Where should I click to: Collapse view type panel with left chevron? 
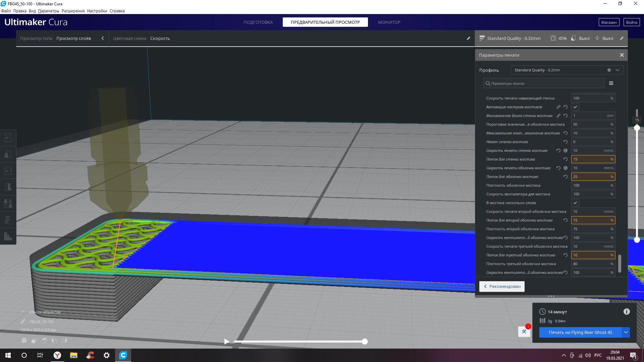pos(103,38)
